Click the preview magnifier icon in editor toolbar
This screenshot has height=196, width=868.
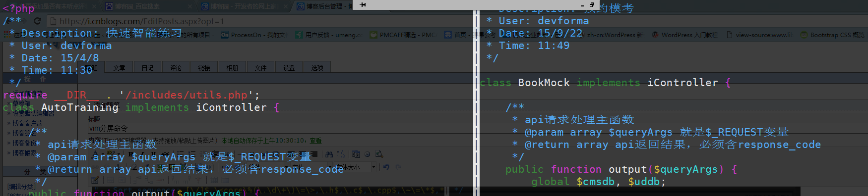pos(379,154)
